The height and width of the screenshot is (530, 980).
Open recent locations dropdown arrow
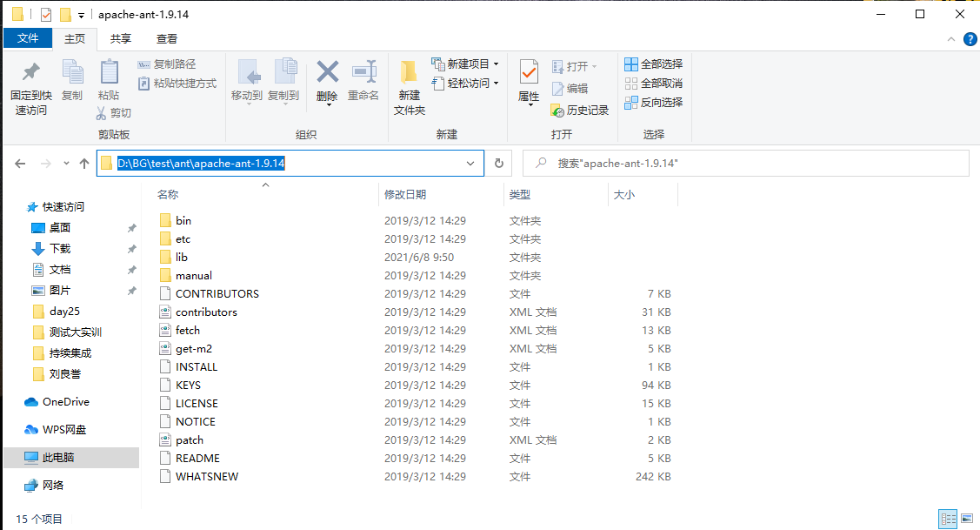coord(66,164)
